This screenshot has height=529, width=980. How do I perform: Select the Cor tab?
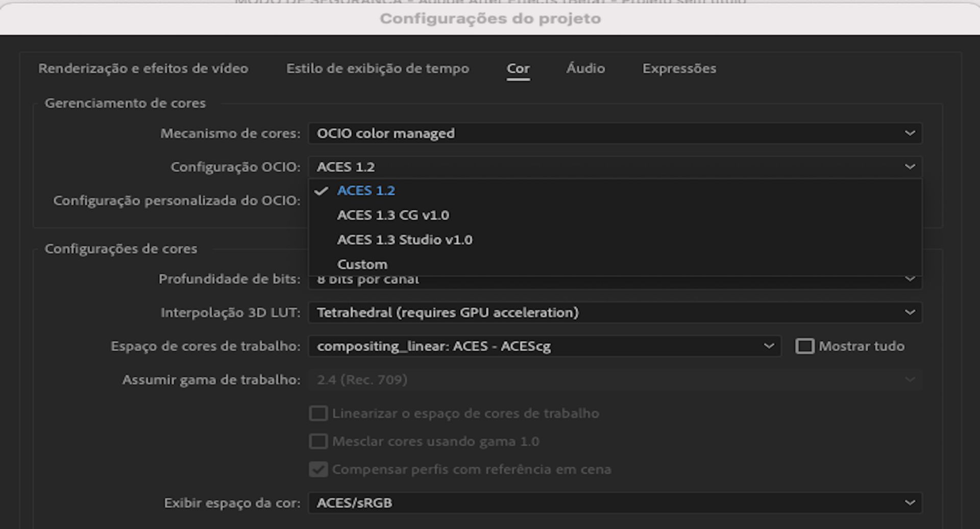point(518,68)
